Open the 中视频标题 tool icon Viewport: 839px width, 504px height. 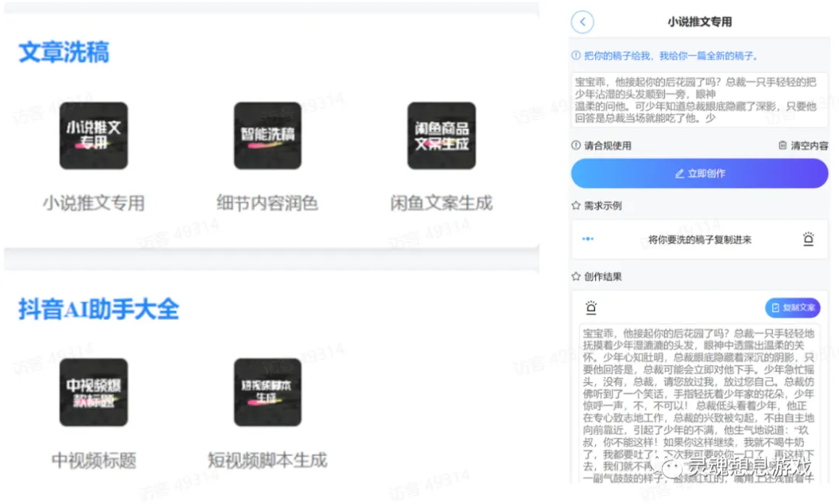(x=94, y=391)
